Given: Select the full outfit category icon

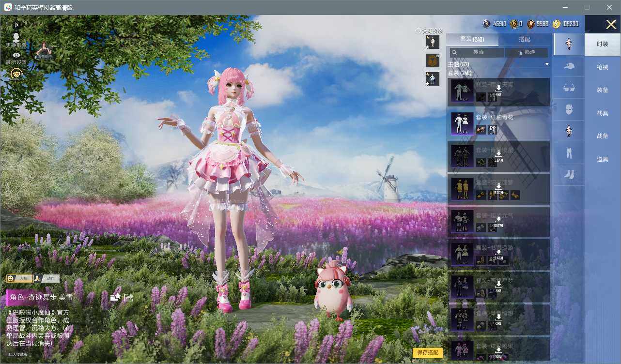Looking at the screenshot, I should click(x=569, y=44).
